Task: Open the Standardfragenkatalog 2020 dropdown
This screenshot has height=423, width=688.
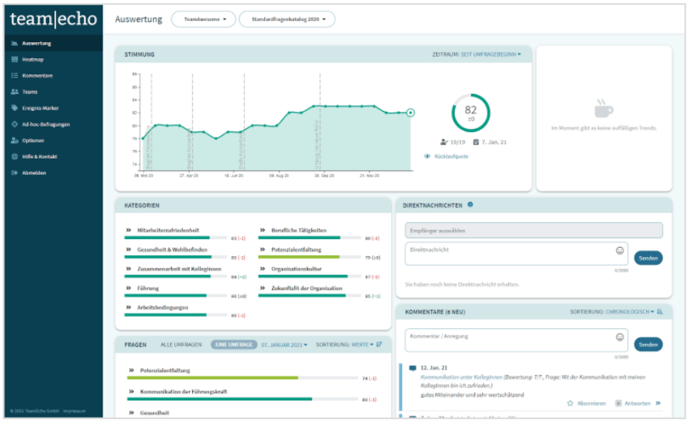Action: [x=287, y=19]
